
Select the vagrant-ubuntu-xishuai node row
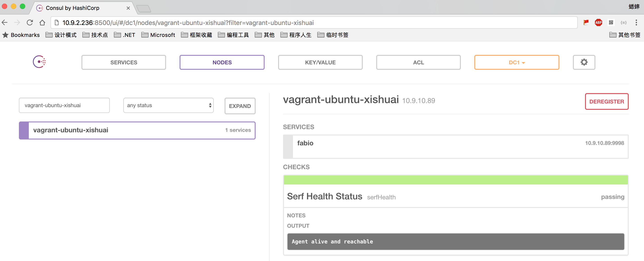(x=137, y=130)
